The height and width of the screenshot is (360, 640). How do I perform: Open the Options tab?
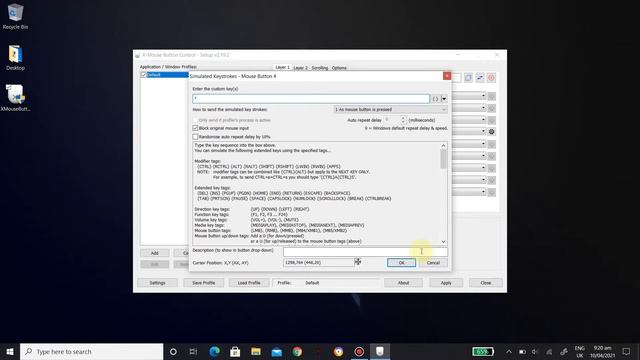pos(339,68)
